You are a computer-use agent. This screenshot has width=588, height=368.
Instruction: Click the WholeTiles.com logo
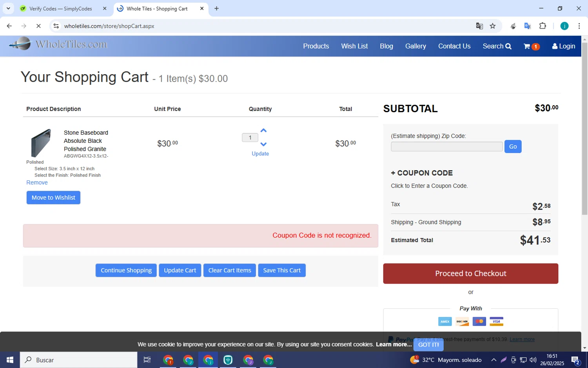[58, 44]
